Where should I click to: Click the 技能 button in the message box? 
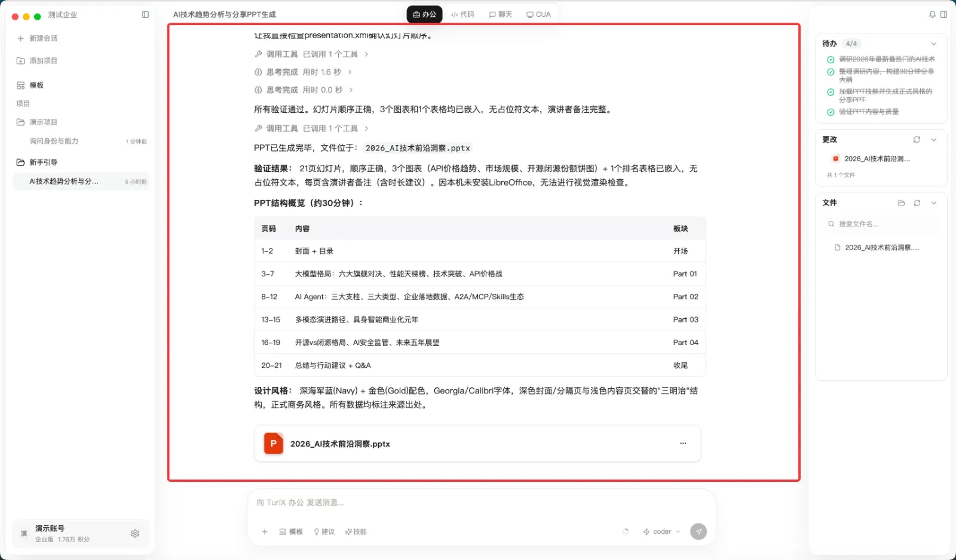[356, 532]
